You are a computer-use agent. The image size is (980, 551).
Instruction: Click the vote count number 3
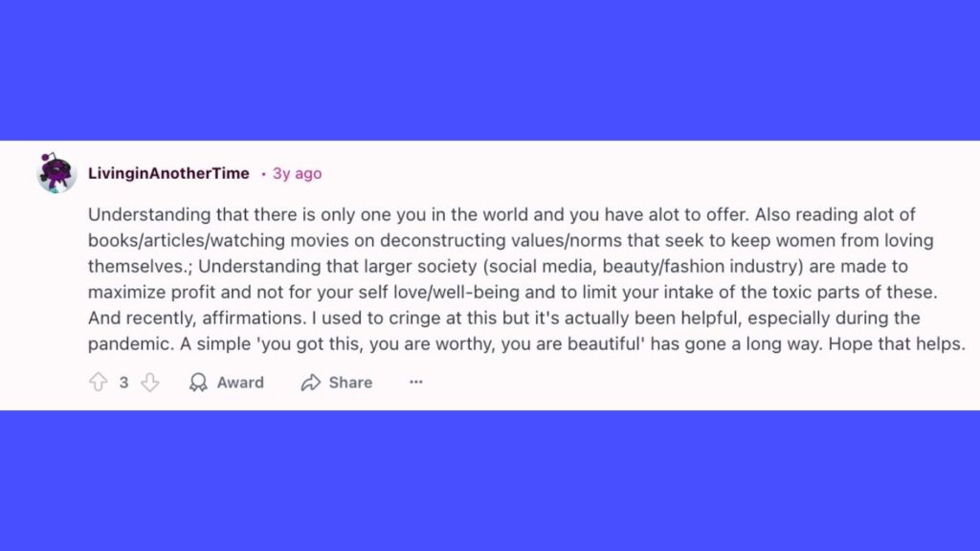click(x=123, y=383)
